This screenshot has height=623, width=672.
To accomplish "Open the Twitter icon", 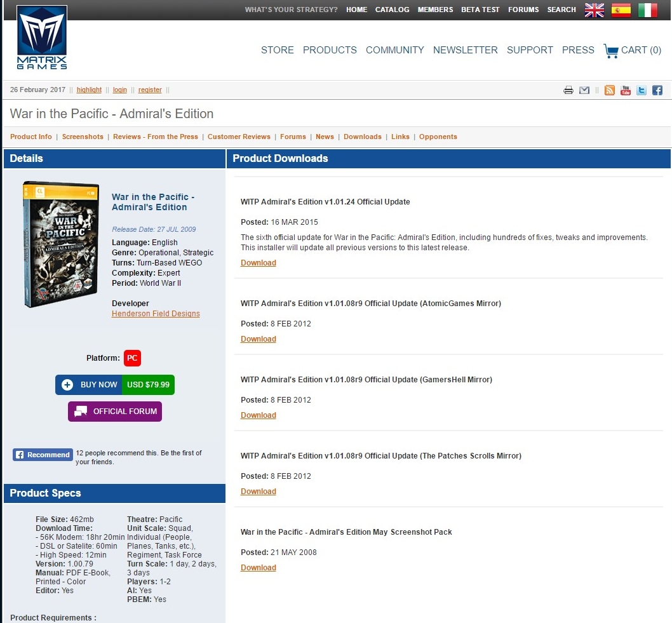I will tap(641, 90).
